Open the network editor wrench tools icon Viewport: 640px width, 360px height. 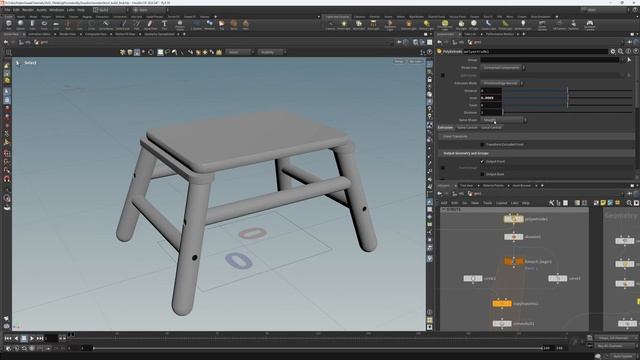pos(551,203)
